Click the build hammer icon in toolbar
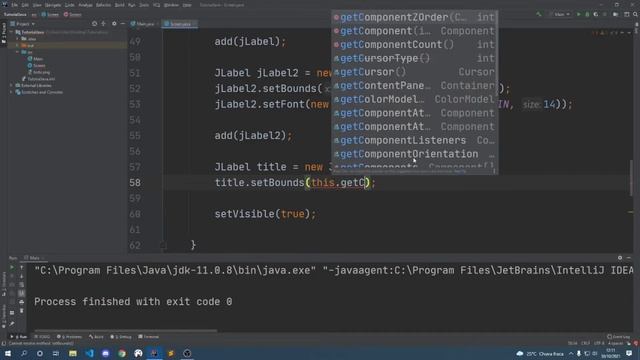This screenshot has width=640, height=360. (x=539, y=14)
